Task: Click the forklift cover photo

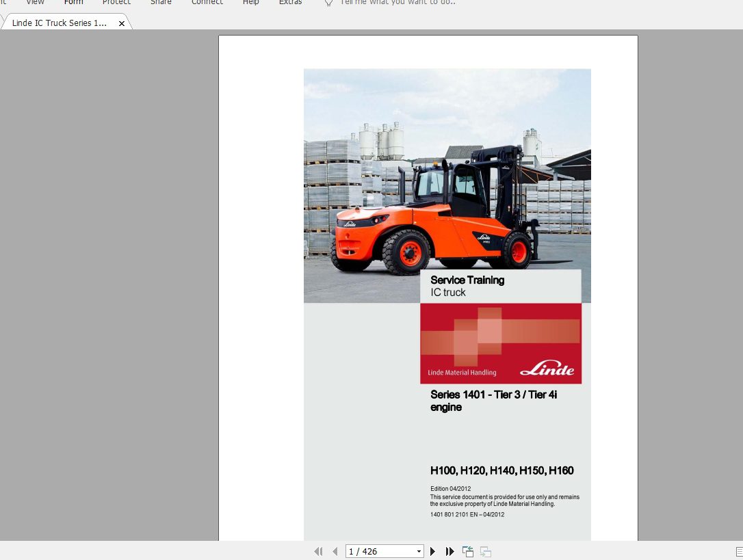Action: click(447, 186)
